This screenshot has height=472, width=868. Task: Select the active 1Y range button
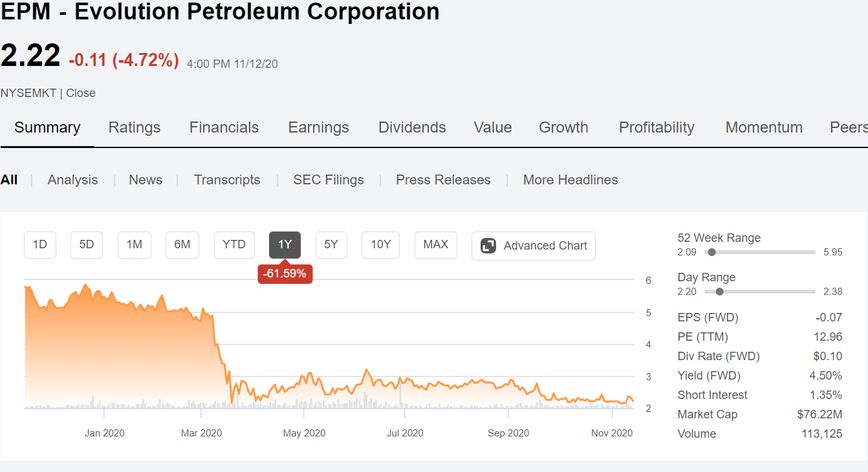(285, 245)
